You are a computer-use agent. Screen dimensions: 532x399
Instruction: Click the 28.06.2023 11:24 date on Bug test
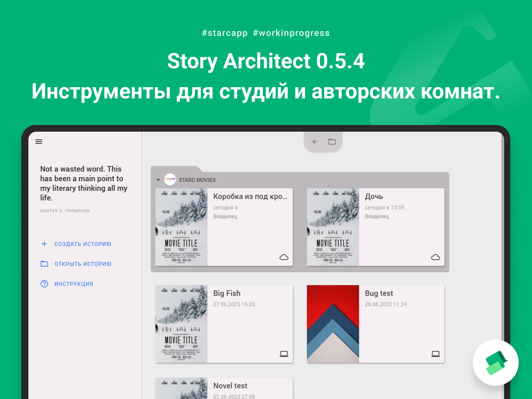pos(385,304)
